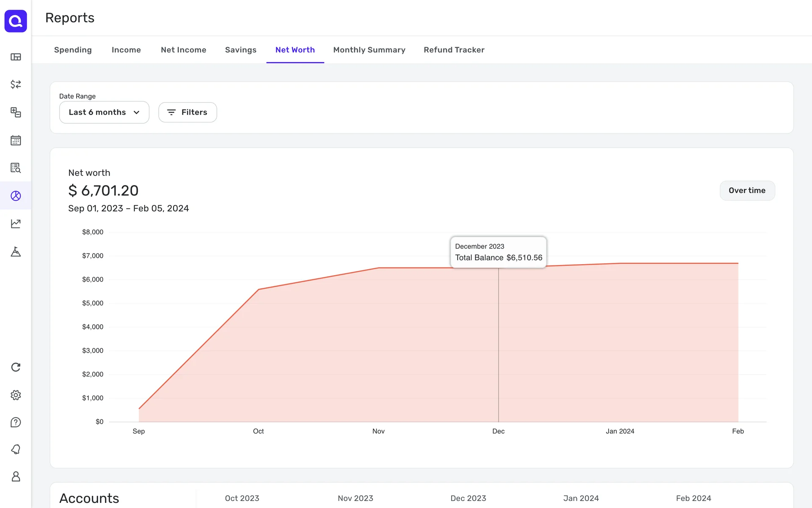The width and height of the screenshot is (812, 508).
Task: Open the transactions dollar-arrows icon
Action: click(x=16, y=84)
